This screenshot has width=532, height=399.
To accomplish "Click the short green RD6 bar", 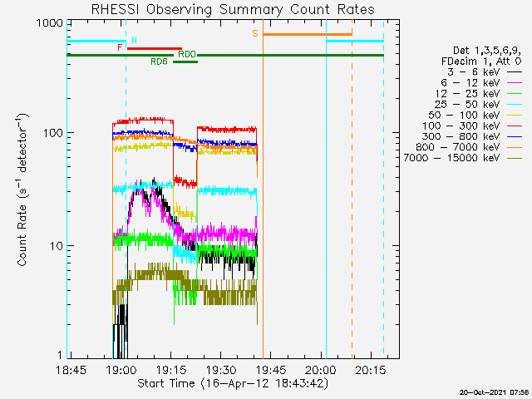I will click(x=185, y=62).
